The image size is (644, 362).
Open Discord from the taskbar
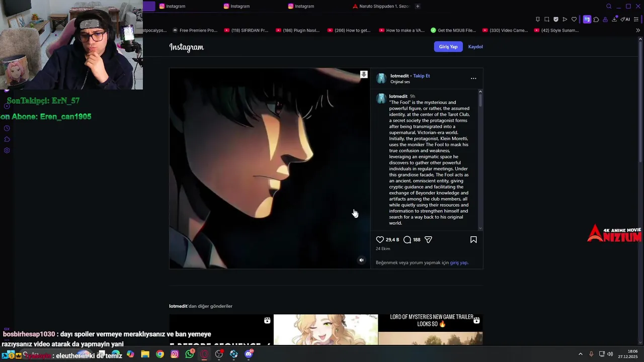pos(249,354)
